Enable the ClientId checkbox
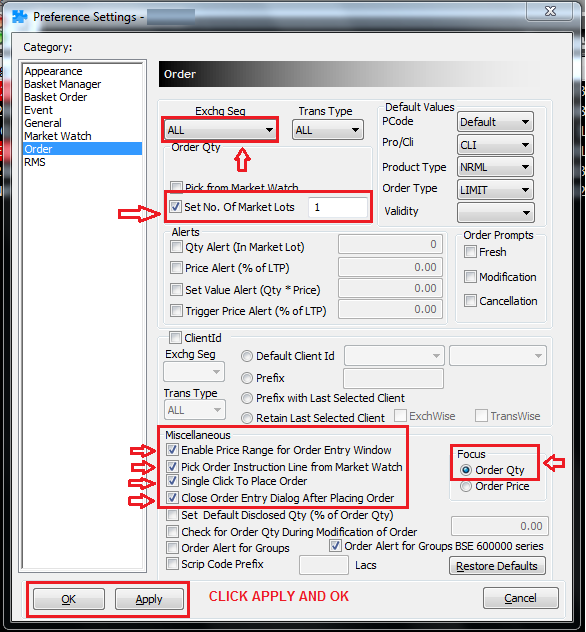 click(175, 337)
